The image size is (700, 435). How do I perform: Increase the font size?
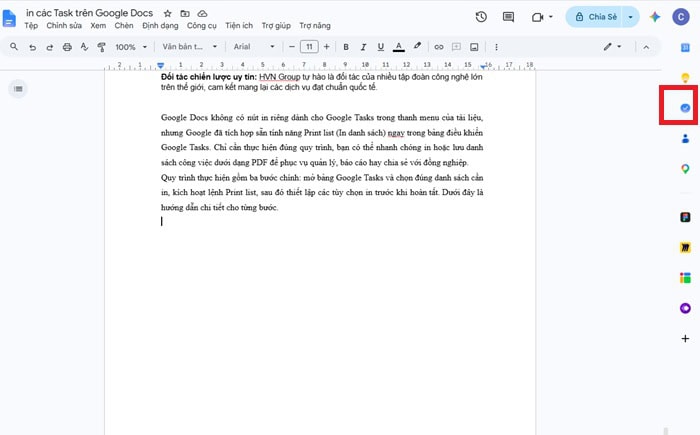coord(326,47)
